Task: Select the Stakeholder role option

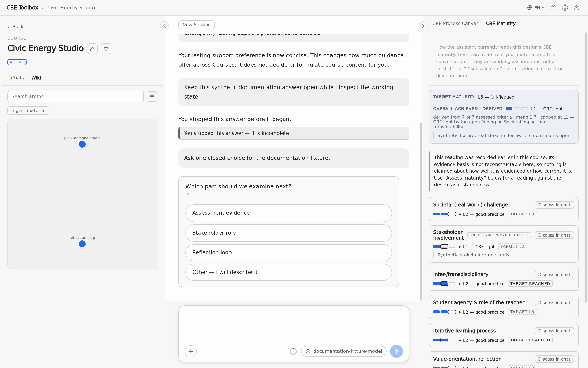Action: (288, 233)
